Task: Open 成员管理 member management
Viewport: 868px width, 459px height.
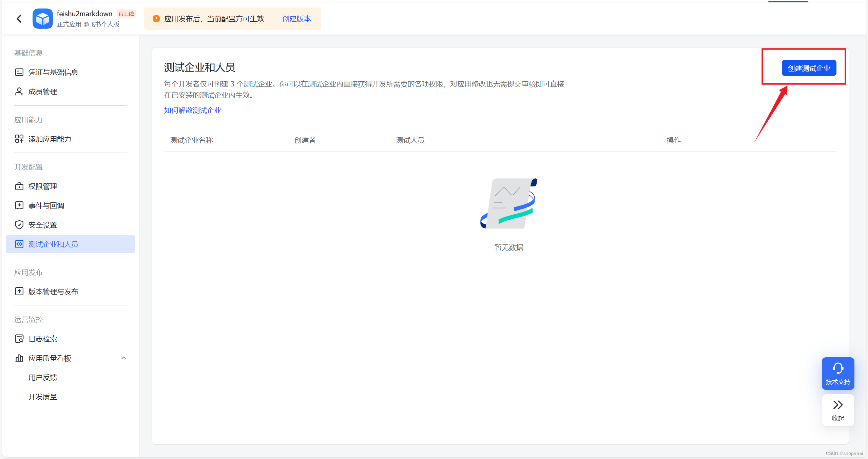Action: pyautogui.click(x=43, y=92)
